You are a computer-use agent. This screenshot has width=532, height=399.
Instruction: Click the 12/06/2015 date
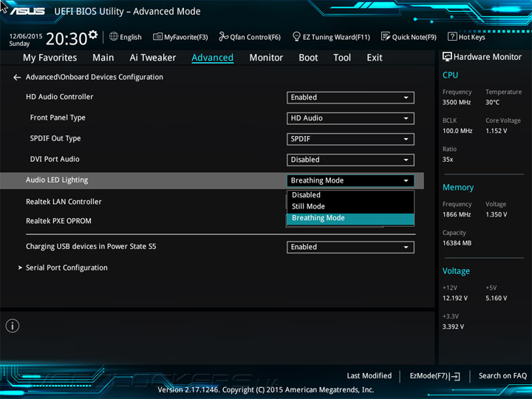click(x=26, y=36)
